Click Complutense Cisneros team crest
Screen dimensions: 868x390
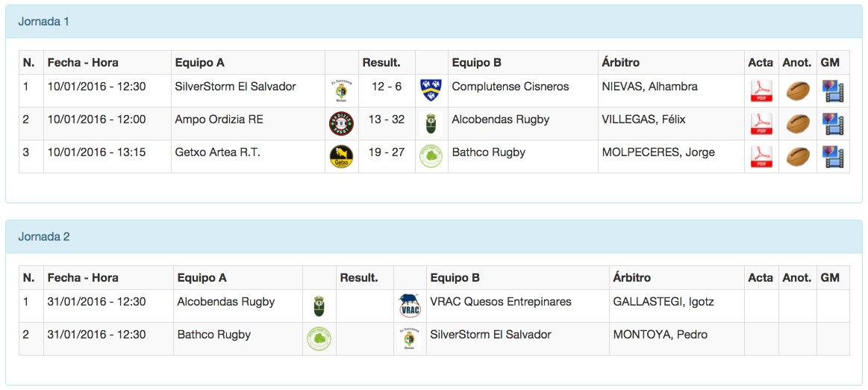(431, 90)
